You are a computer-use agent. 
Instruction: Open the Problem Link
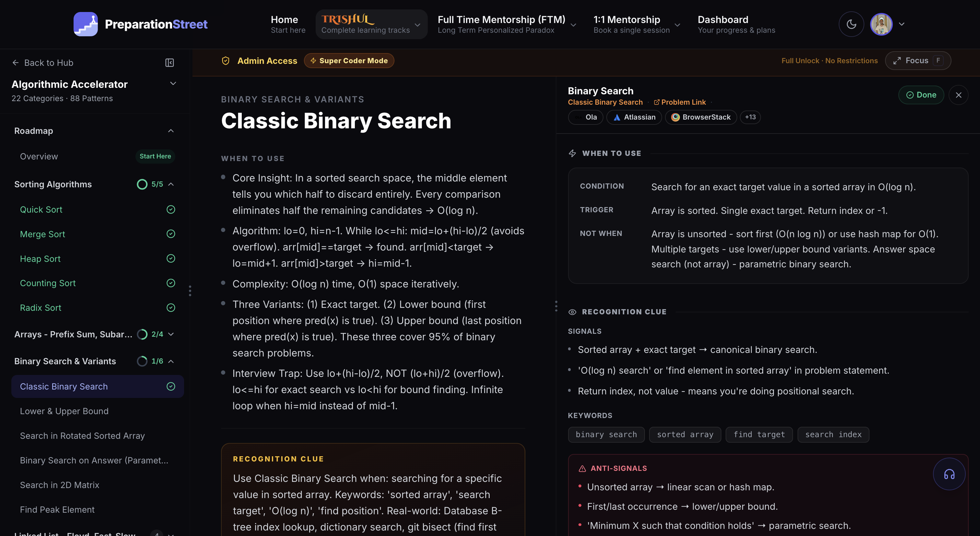coord(680,102)
